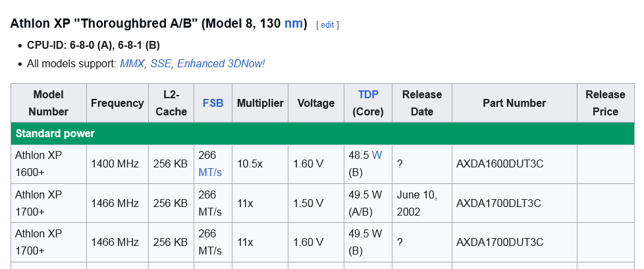Screen dimensions: 644x269
Task: Select the Model Number column header
Action: point(48,103)
